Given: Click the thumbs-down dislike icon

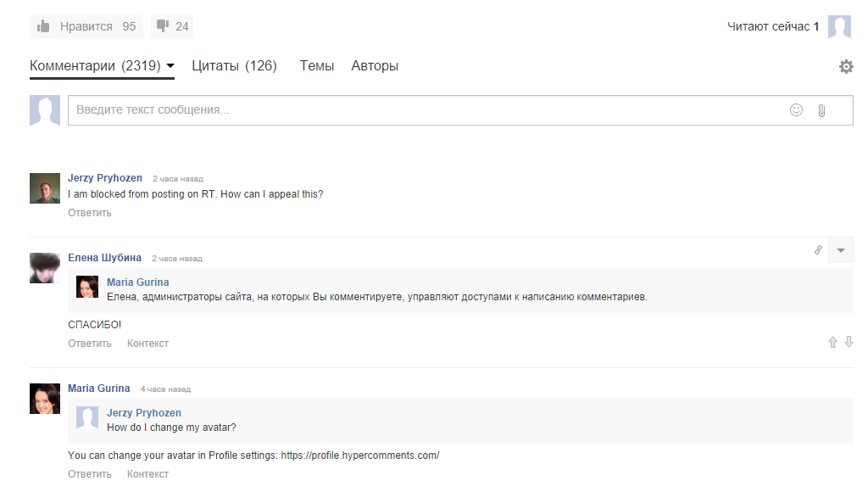Looking at the screenshot, I should click(x=164, y=26).
